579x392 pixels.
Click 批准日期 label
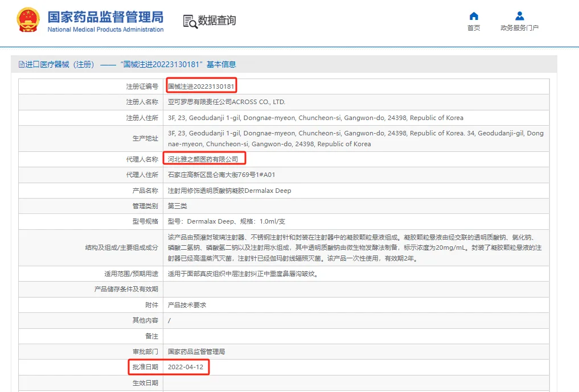pos(146,367)
